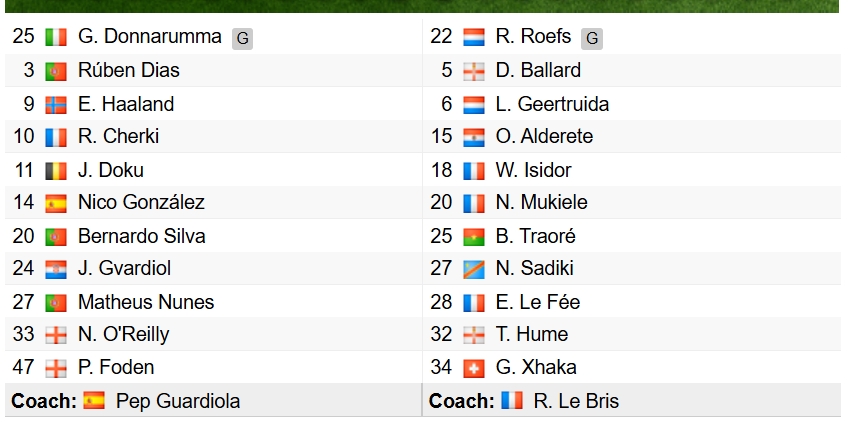Click coach name Pep Guardiola
This screenshot has width=849, height=429.
point(178,401)
